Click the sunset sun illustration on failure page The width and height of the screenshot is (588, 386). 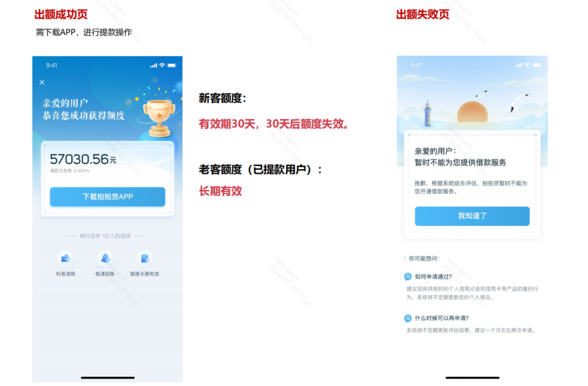(x=472, y=112)
